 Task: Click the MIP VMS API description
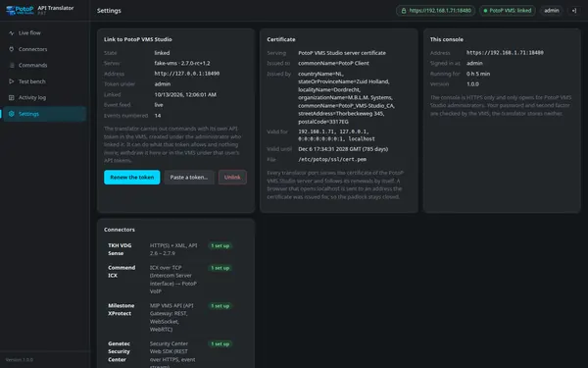(x=171, y=318)
